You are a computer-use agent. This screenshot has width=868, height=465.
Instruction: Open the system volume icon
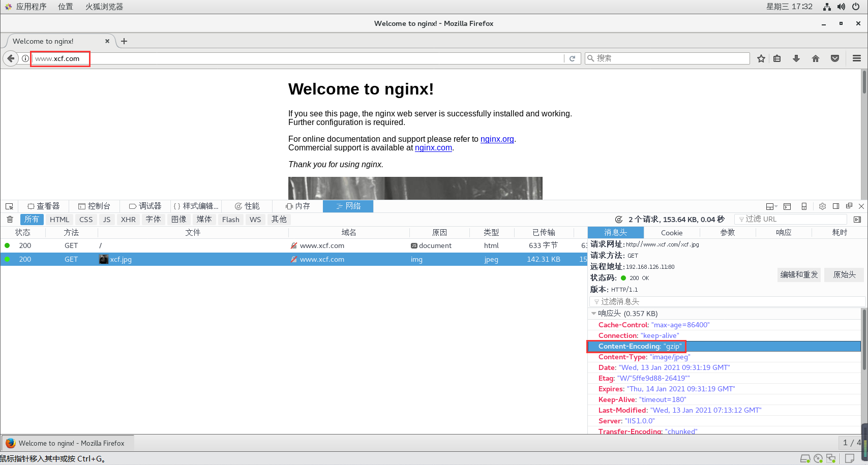click(x=841, y=7)
